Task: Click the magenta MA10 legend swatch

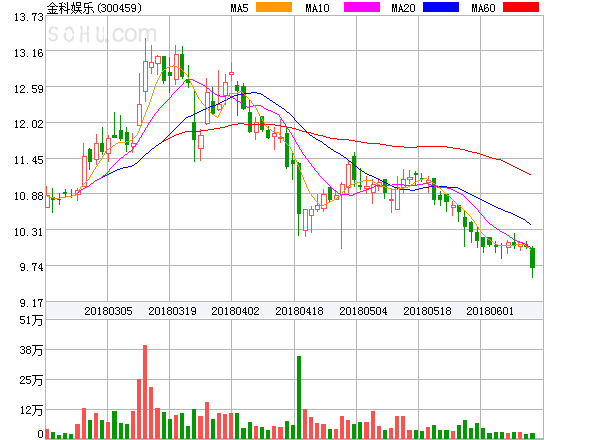Action: pos(362,7)
